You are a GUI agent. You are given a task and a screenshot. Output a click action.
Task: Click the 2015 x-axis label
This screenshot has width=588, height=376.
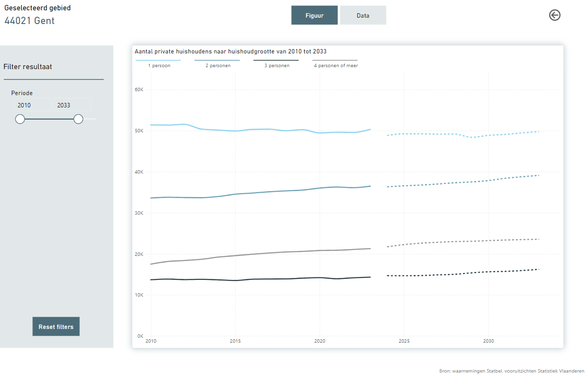(x=235, y=341)
